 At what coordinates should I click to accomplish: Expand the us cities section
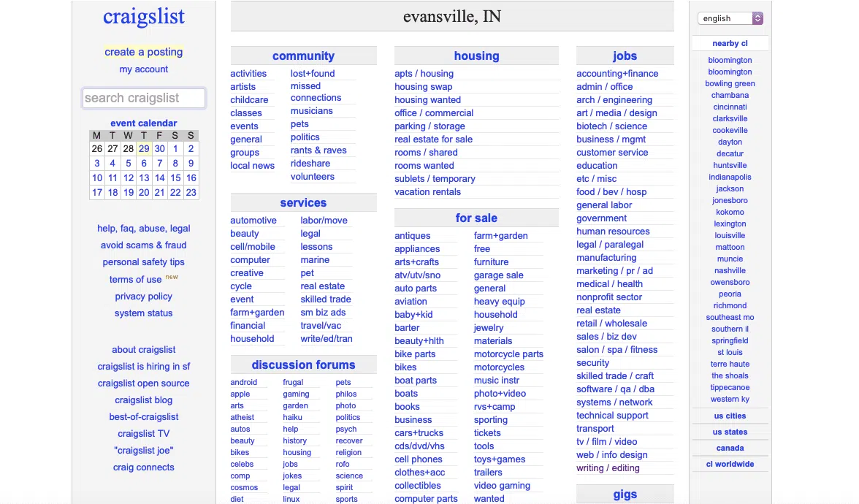click(x=730, y=416)
